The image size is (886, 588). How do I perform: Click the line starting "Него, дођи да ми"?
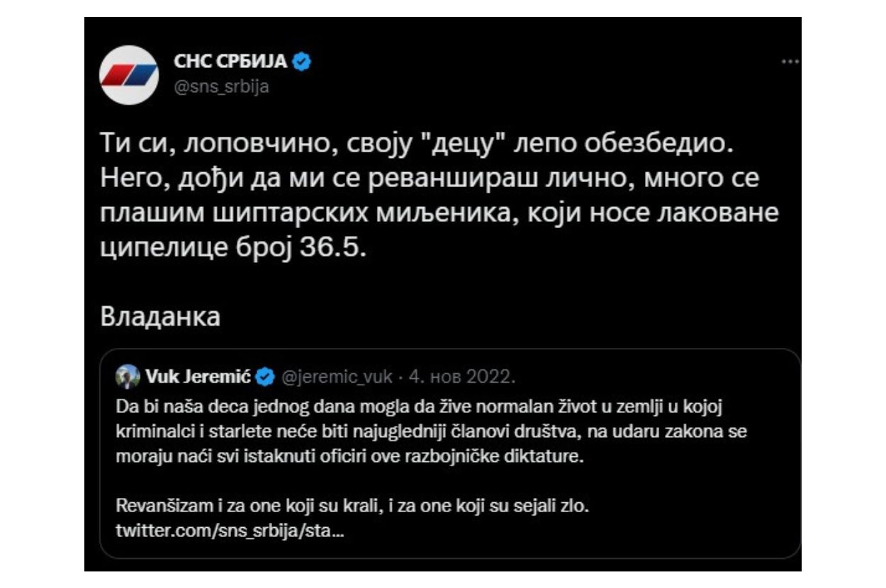[x=430, y=177]
